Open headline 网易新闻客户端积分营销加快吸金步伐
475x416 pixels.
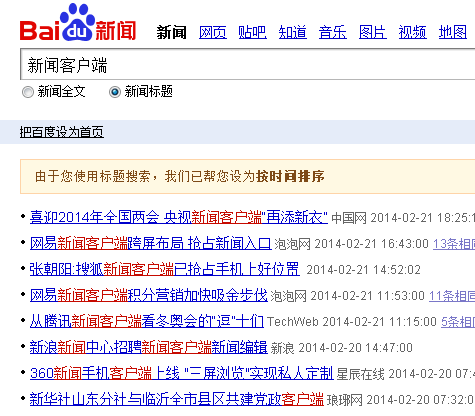point(149,295)
